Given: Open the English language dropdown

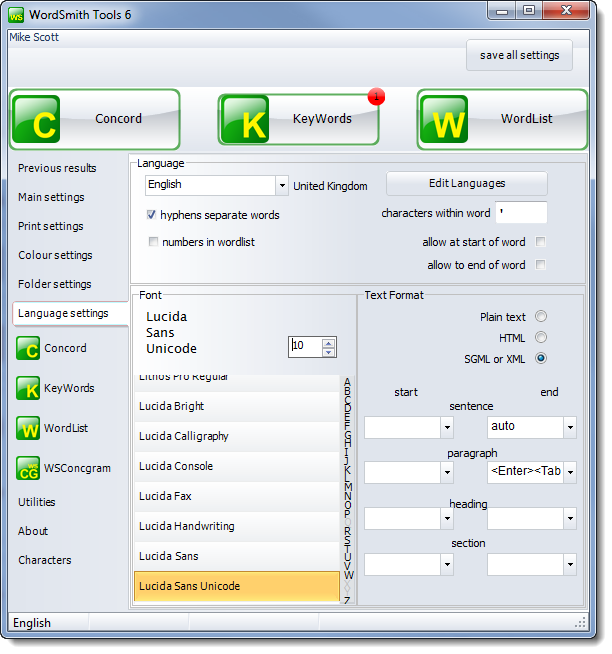Looking at the screenshot, I should (x=281, y=186).
